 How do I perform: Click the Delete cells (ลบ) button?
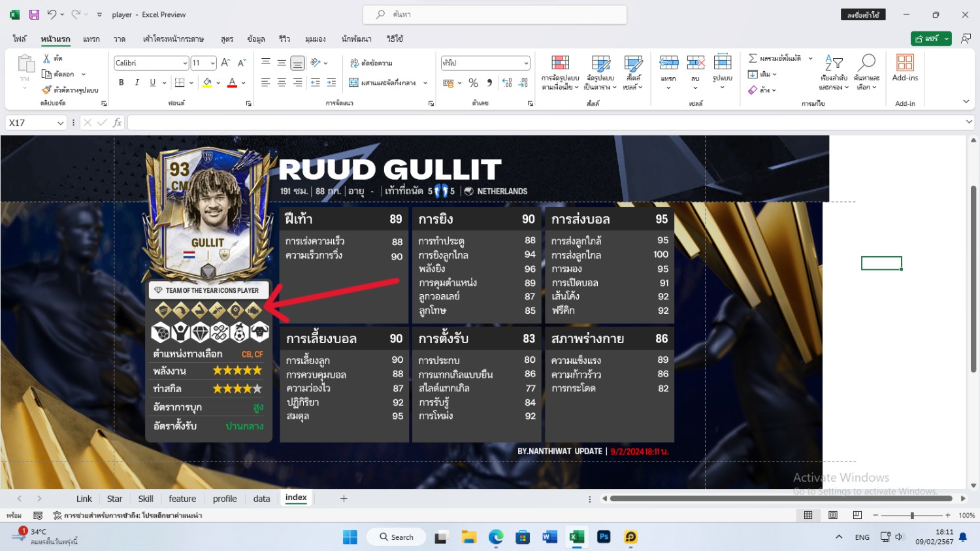point(695,73)
